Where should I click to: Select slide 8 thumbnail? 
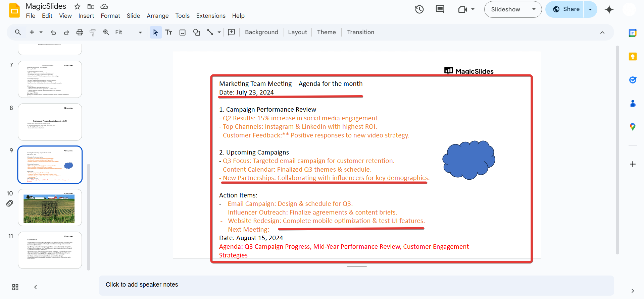click(50, 122)
